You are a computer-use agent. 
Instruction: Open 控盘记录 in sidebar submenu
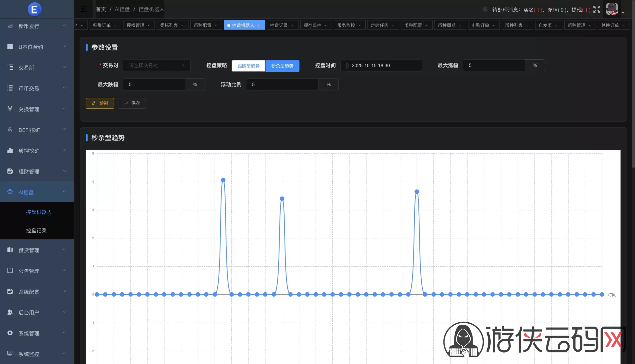(x=36, y=230)
